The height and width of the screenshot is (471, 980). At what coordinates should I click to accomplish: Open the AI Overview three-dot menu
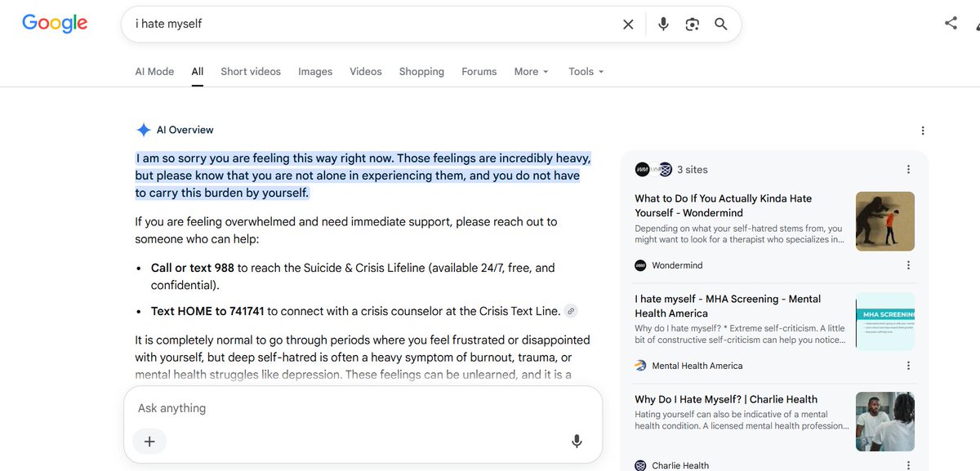point(923,131)
